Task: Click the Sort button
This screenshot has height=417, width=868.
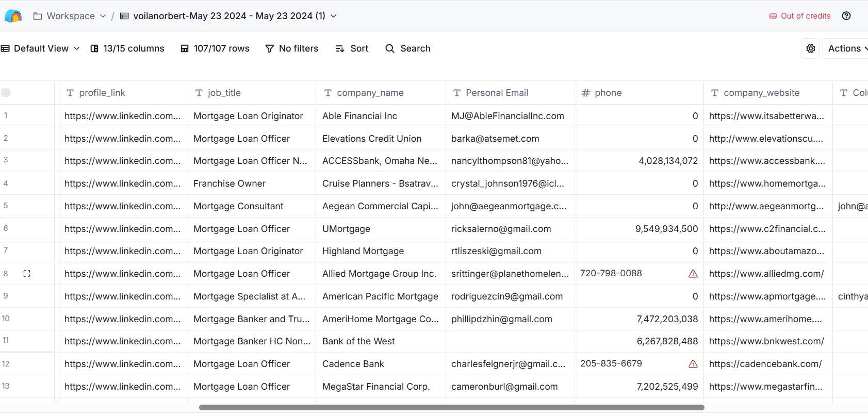Action: (352, 48)
